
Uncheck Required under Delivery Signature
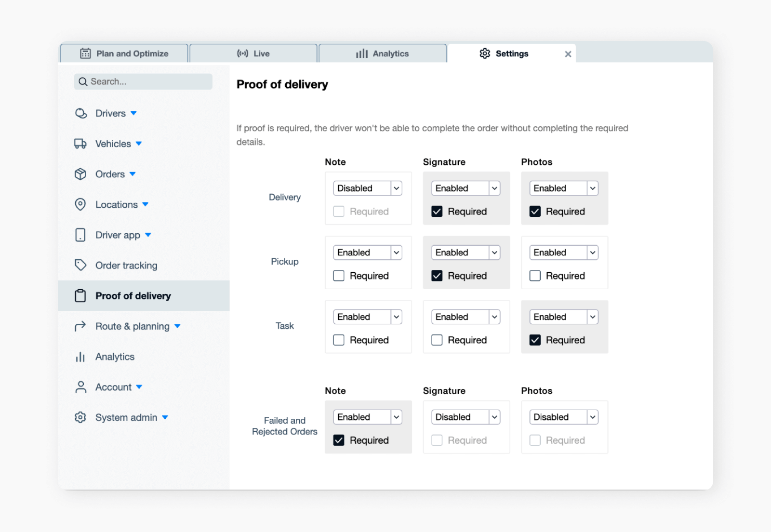click(x=437, y=211)
